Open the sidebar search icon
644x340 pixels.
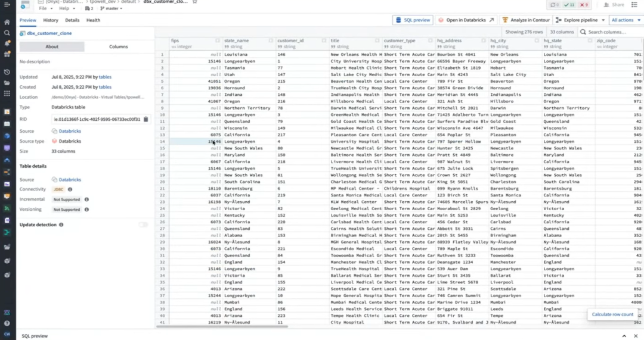(x=7, y=33)
